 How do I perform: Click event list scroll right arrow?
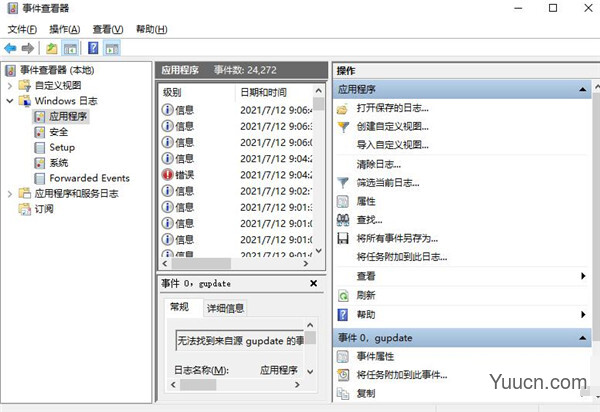pos(306,264)
